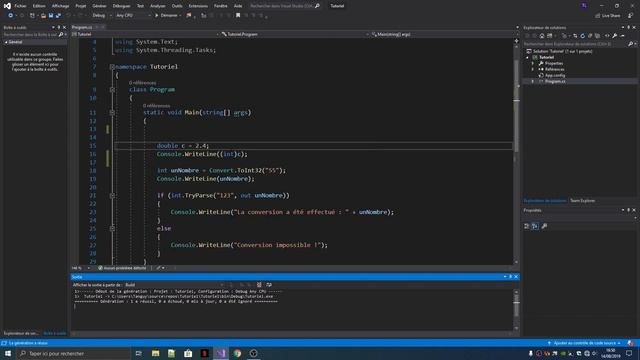Open the Fichier menu

coord(20,6)
